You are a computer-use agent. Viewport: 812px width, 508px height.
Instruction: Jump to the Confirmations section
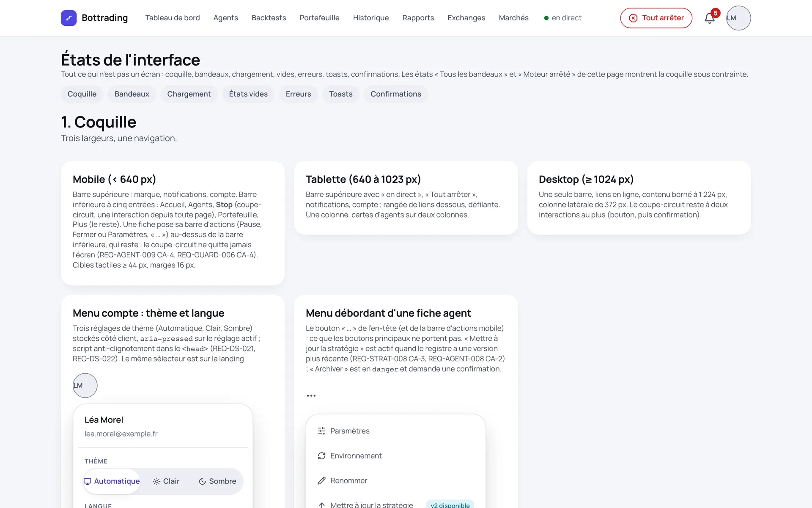coord(396,94)
